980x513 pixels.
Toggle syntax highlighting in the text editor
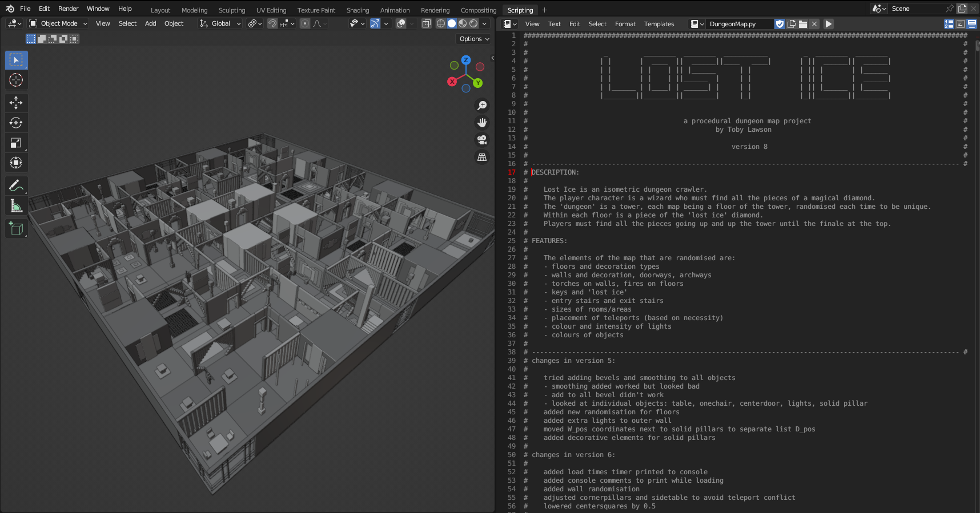[971, 24]
